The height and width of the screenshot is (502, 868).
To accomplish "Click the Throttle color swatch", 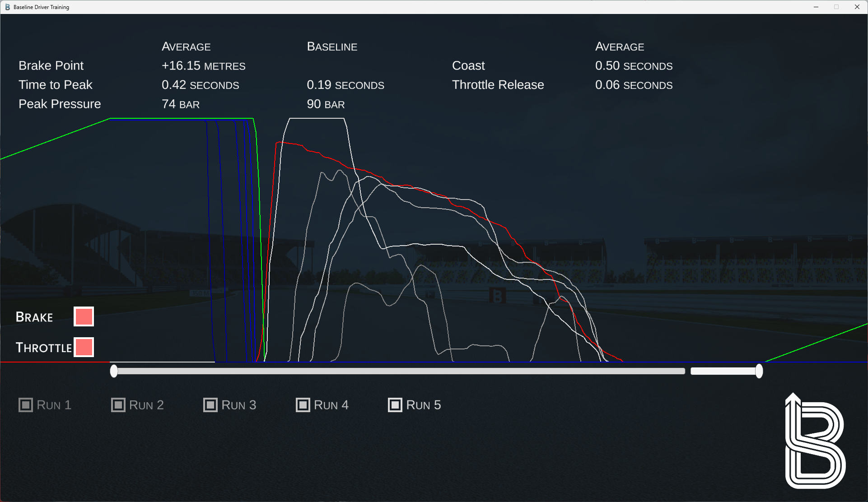I will [84, 347].
